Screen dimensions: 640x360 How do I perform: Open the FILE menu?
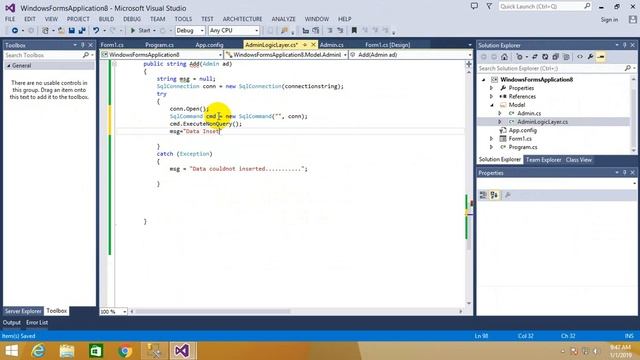(10, 19)
